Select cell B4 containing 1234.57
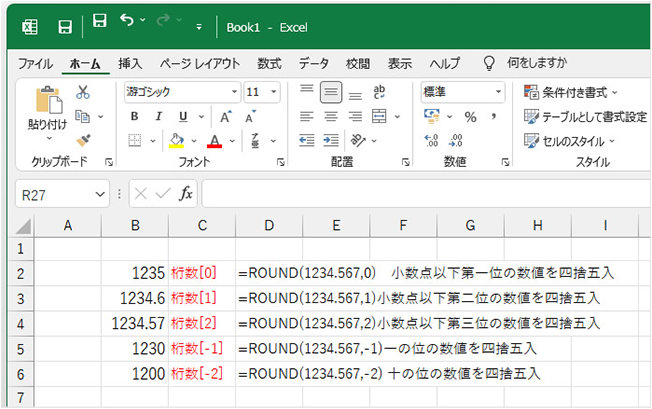The image size is (652, 409). pyautogui.click(x=135, y=323)
